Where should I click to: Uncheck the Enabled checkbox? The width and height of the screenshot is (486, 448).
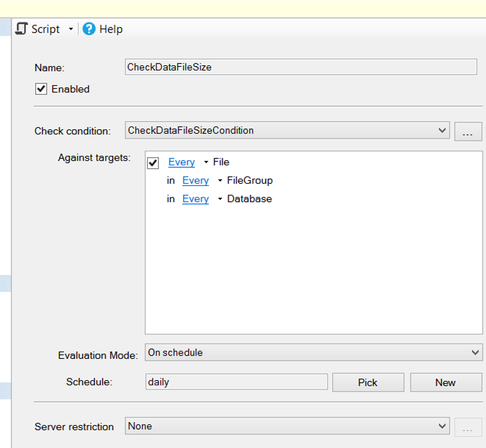pos(41,89)
